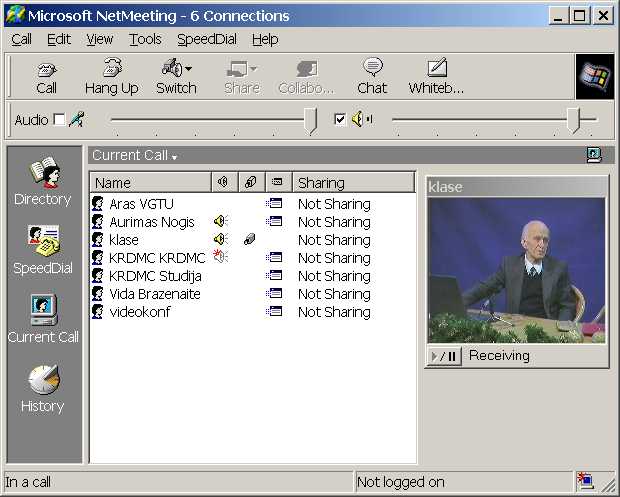The height and width of the screenshot is (497, 620).
Task: Open SpeedDial from the sidebar
Action: pyautogui.click(x=42, y=250)
